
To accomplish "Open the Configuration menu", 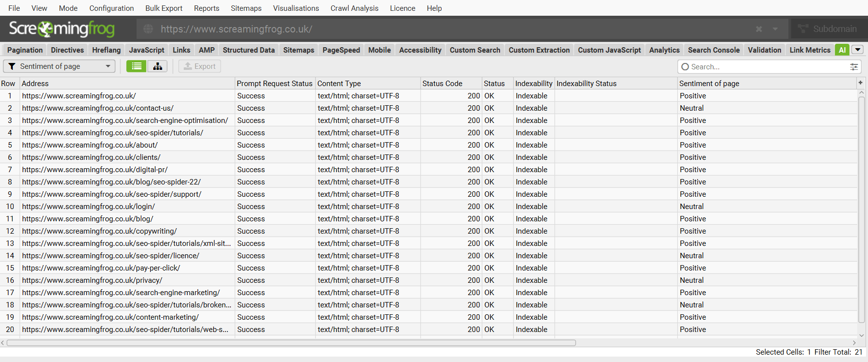I will 112,8.
